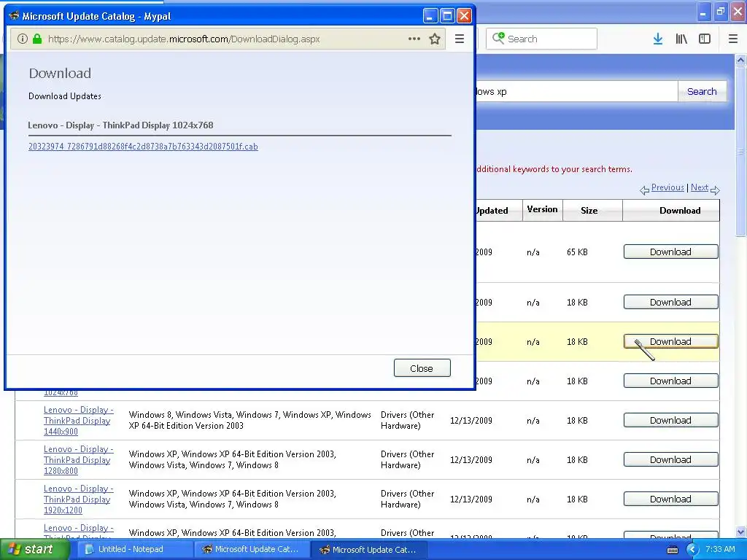Viewport: 747px width, 560px height.
Task: Click the search engine magnifier icon
Action: click(x=498, y=38)
